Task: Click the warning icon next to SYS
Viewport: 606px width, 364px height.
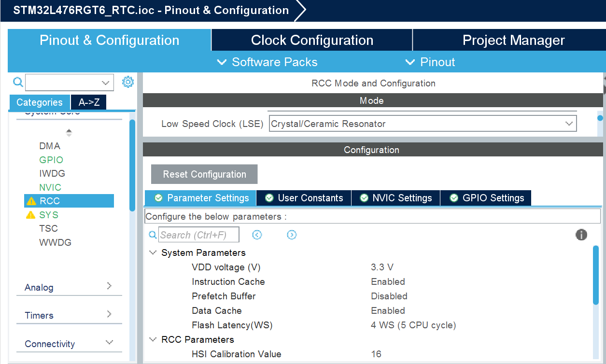Action: pyautogui.click(x=31, y=215)
